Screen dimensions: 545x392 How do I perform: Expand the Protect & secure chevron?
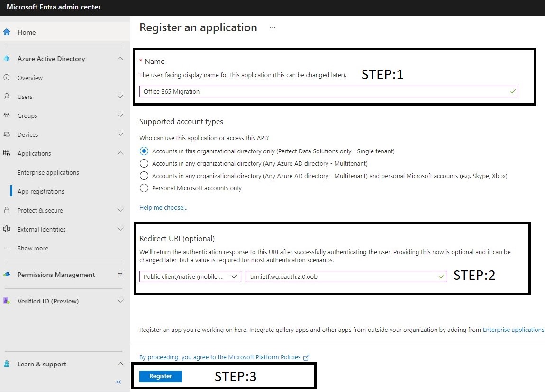(120, 210)
